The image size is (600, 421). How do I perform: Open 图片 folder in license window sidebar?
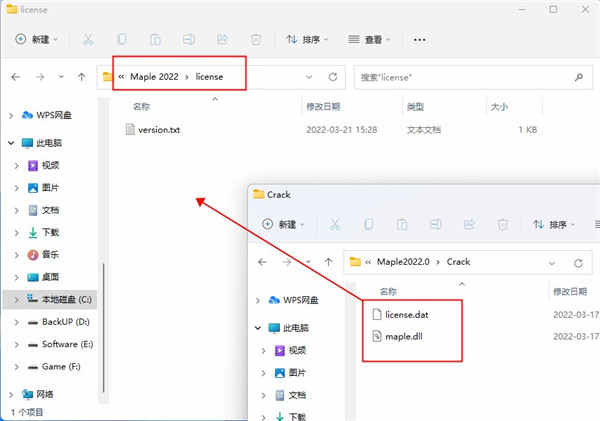pyautogui.click(x=44, y=188)
